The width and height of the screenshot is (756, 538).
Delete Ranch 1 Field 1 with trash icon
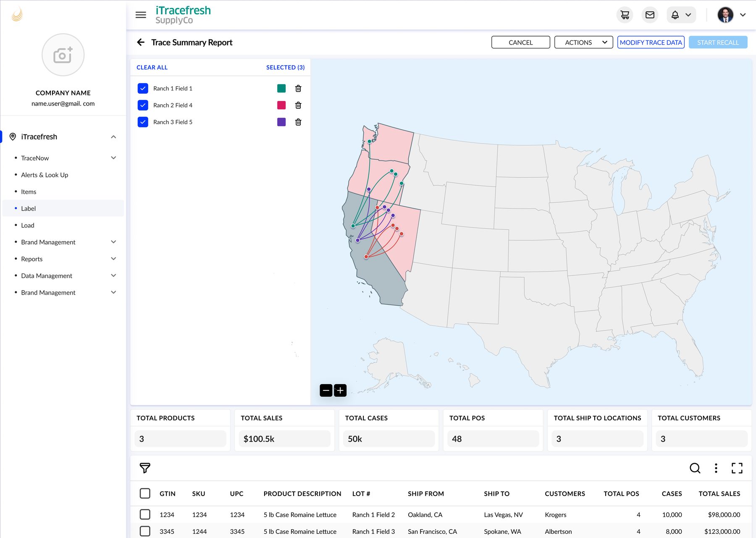coord(298,88)
